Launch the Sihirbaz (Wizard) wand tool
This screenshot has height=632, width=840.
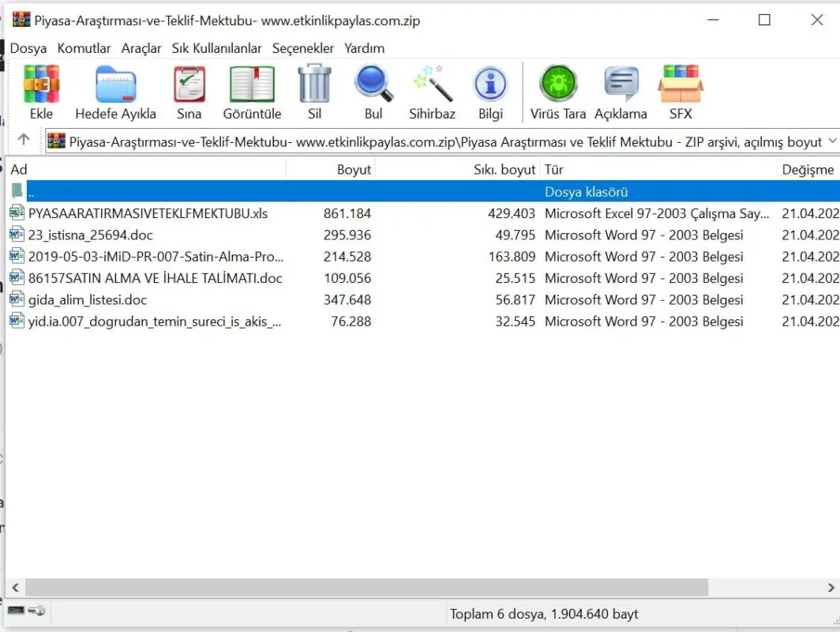(433, 84)
